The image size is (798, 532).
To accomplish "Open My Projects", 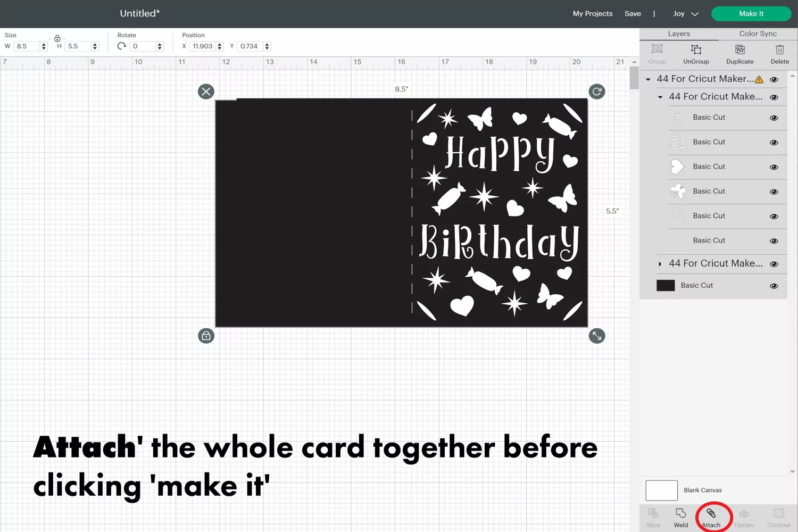I will point(593,14).
